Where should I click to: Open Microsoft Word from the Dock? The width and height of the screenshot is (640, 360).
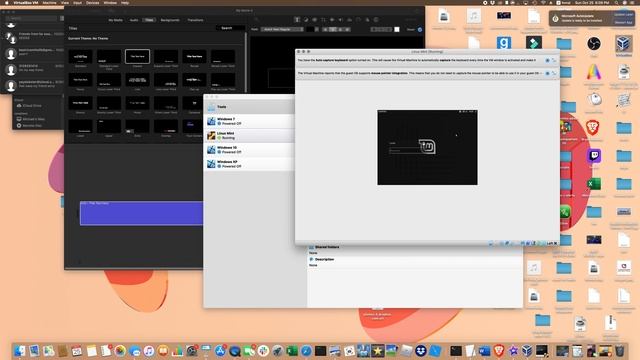coord(484,351)
